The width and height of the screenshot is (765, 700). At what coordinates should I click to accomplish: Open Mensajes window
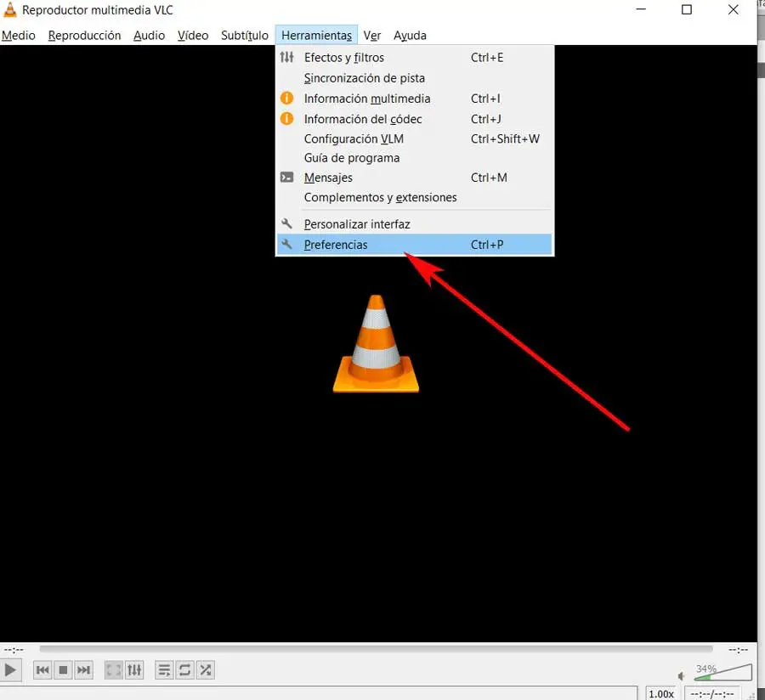(415, 178)
